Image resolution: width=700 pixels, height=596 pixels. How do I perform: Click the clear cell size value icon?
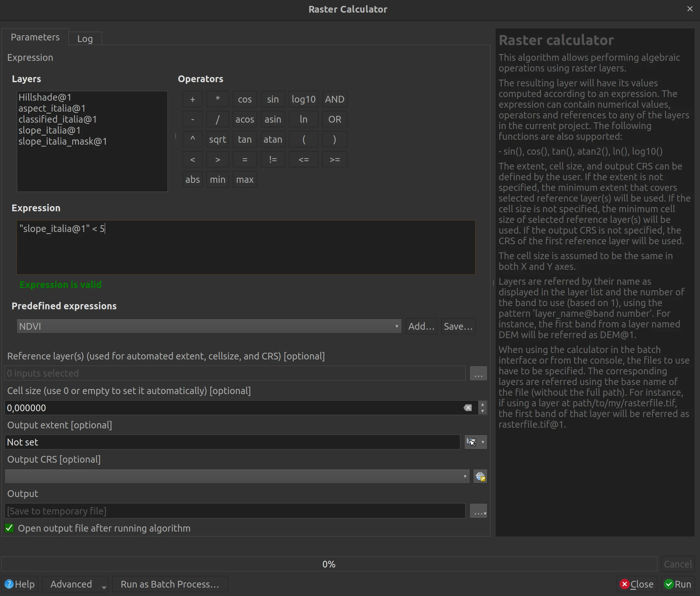pos(468,408)
